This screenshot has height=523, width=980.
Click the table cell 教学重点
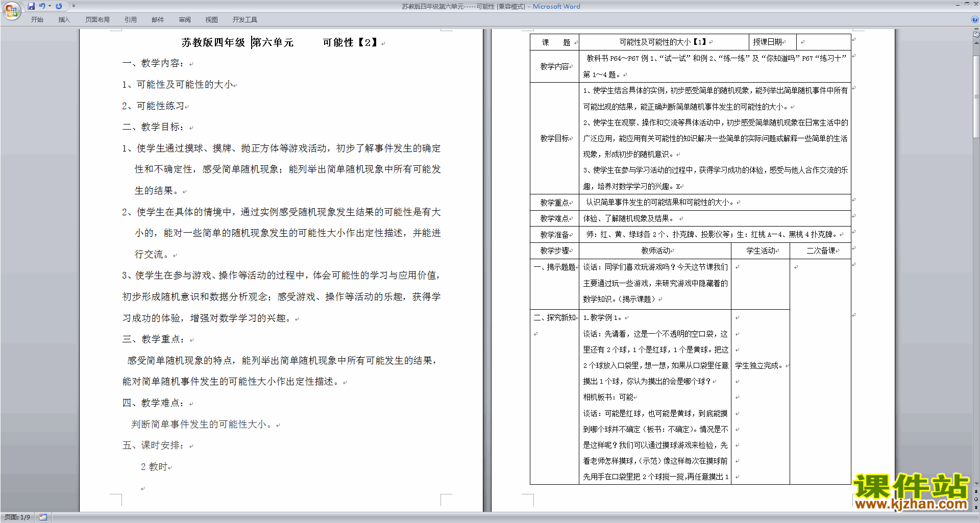point(554,203)
